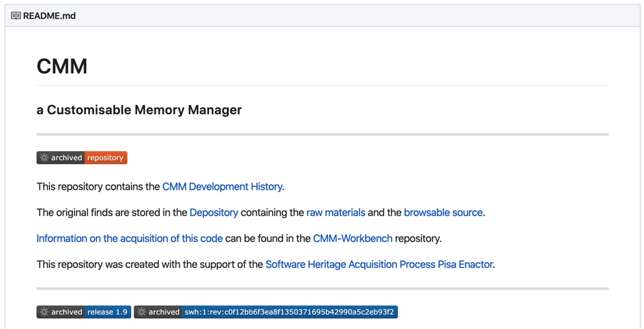
Task: Click the logo icon in swh revision badge
Action: (142, 312)
